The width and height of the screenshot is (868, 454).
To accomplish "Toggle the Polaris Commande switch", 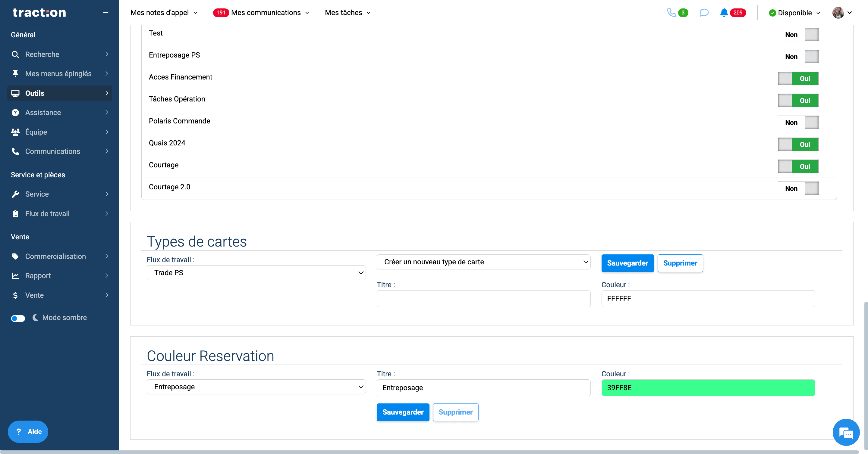I will pos(798,123).
